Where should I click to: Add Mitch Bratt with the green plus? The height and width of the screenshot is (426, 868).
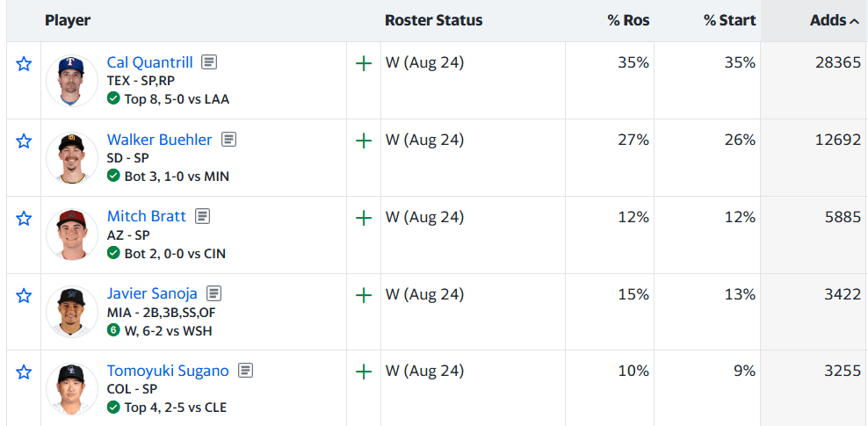[364, 218]
